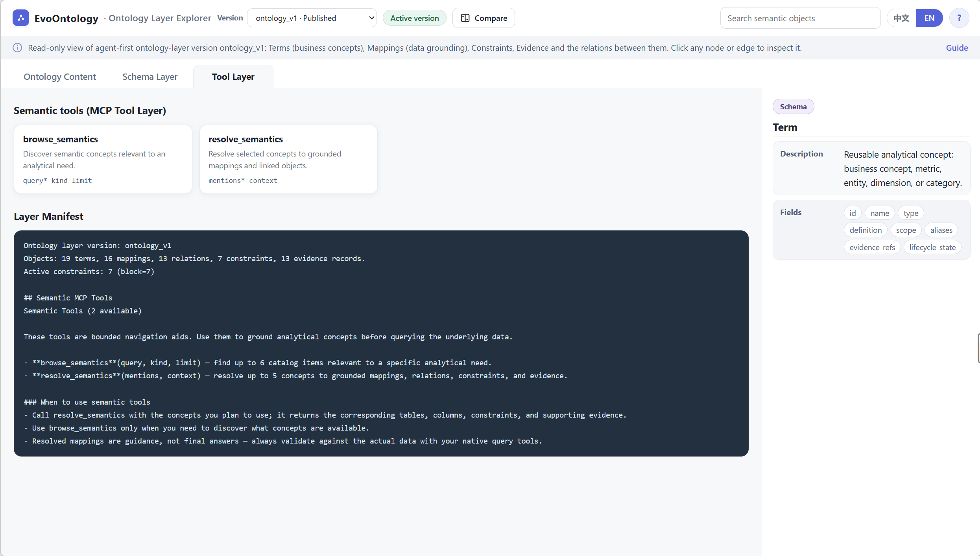The height and width of the screenshot is (556, 980).
Task: Click the EvoOntology logo icon
Action: [21, 18]
